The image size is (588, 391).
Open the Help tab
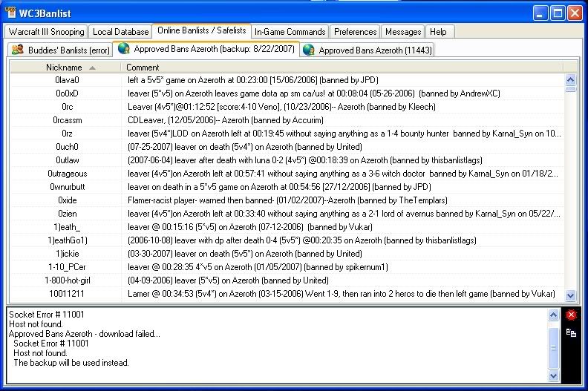click(438, 32)
